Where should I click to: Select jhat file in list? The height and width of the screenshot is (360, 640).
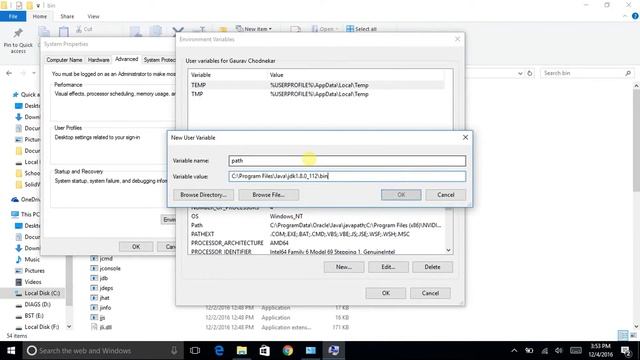(100, 298)
